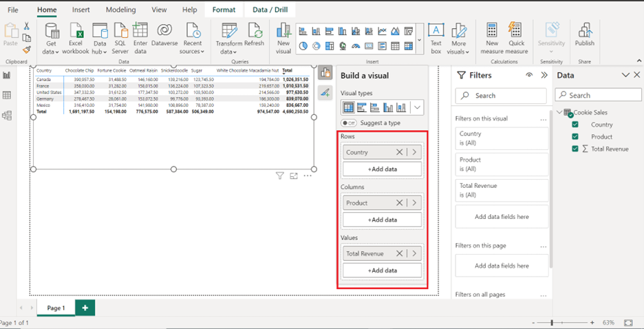Screen dimensions: 644x329
Task: Switch to Table view in left sidebar
Action: coord(7,95)
